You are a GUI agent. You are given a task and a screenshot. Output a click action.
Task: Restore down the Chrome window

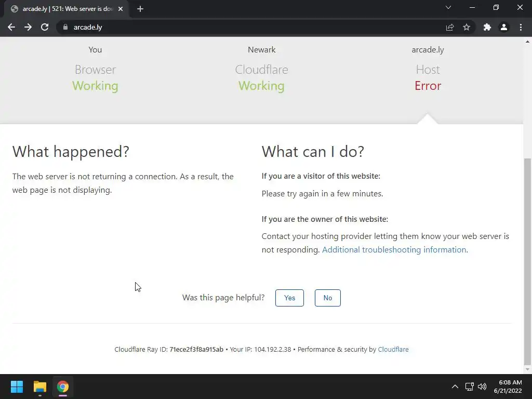[x=496, y=7]
